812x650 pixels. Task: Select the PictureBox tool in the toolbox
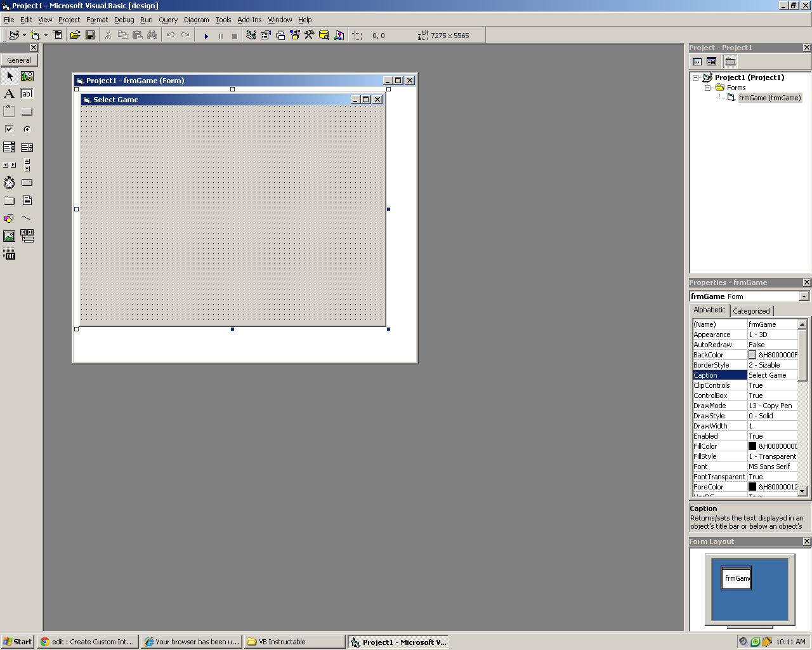click(27, 76)
